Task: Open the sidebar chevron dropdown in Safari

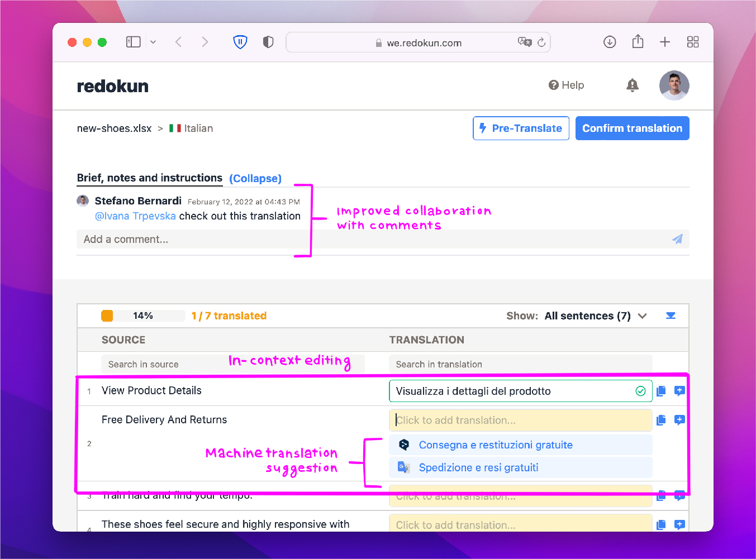Action: click(x=153, y=42)
